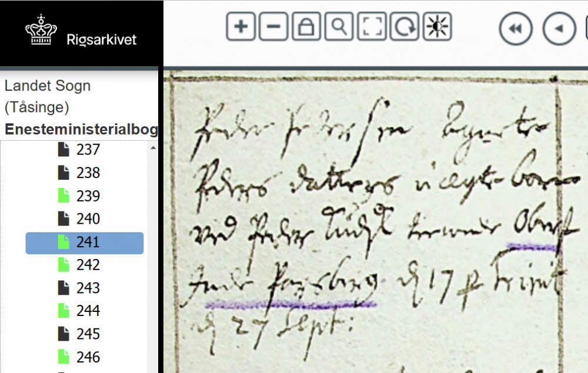Select page 238
This screenshot has width=588, height=373.
point(79,173)
